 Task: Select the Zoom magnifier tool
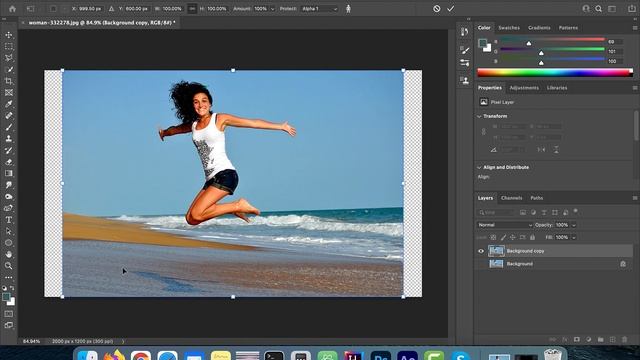[x=9, y=266]
